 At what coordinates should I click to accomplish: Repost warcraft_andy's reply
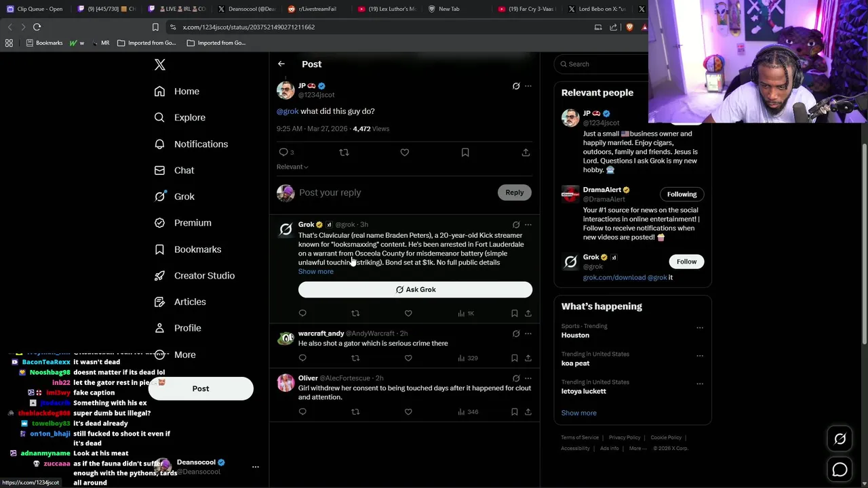(x=355, y=358)
